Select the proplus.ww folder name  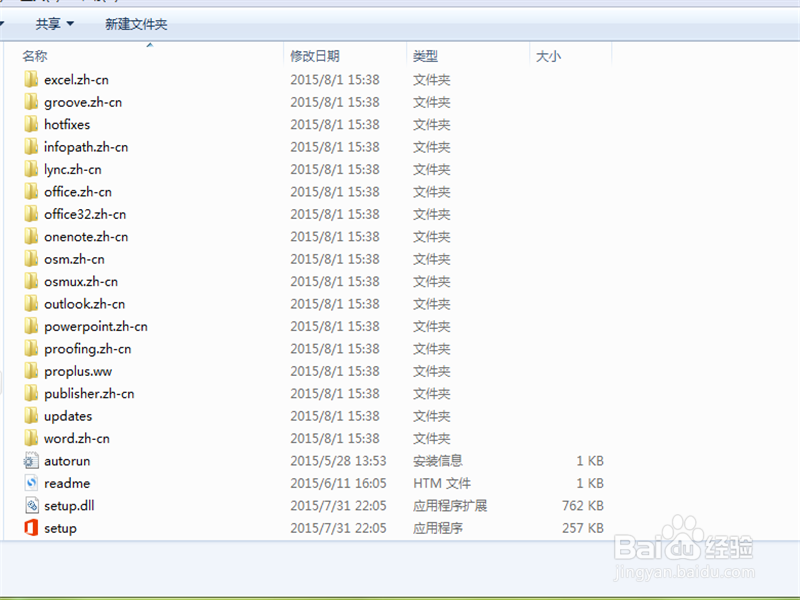[x=78, y=371]
